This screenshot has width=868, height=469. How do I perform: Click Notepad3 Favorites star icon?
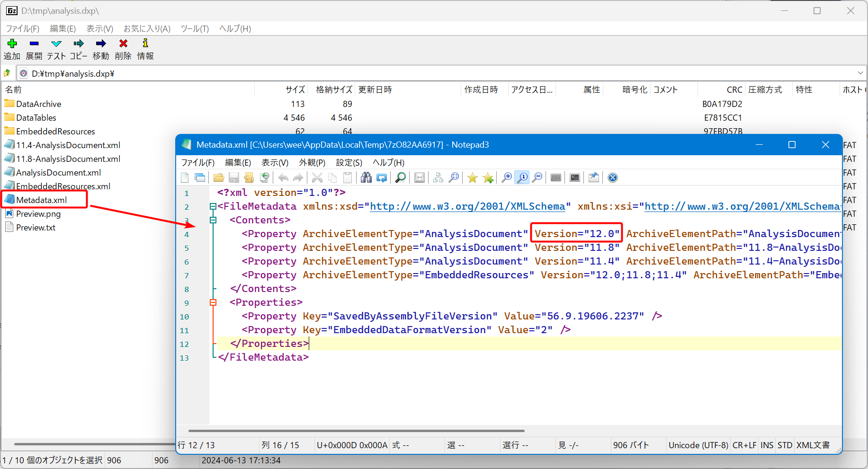472,177
